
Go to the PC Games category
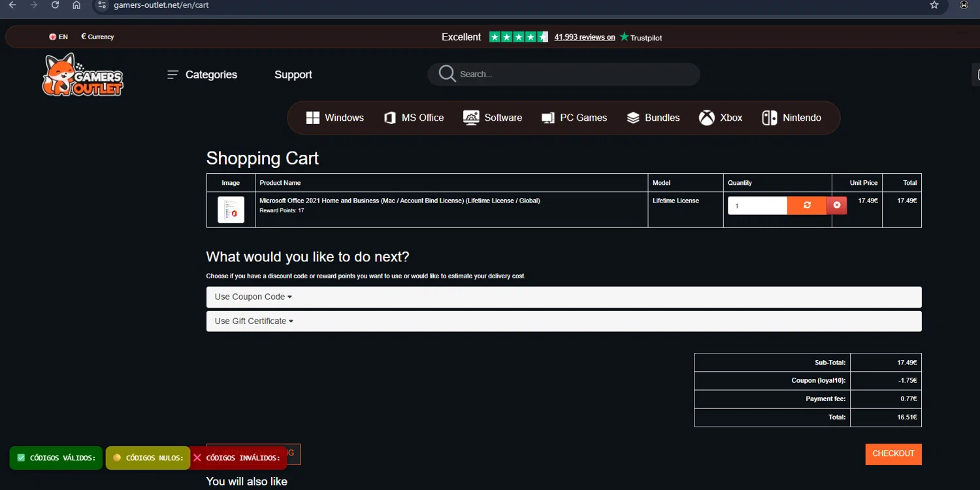[x=574, y=118]
